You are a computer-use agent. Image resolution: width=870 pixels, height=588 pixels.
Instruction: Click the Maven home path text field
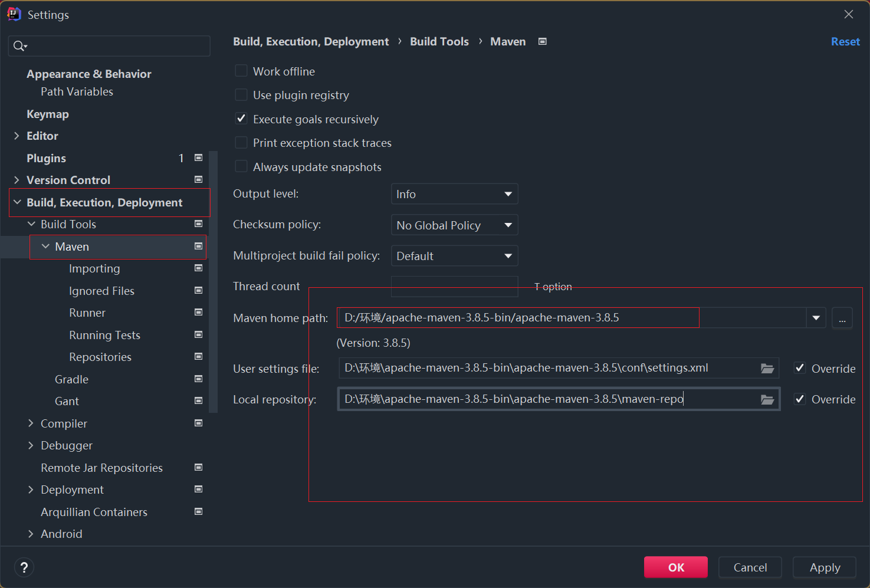coord(572,318)
